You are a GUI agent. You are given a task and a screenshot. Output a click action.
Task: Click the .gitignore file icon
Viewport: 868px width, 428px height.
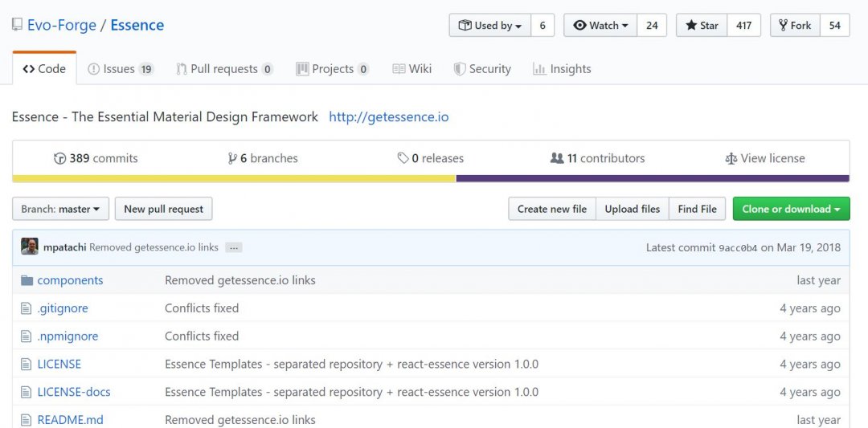[x=26, y=308]
